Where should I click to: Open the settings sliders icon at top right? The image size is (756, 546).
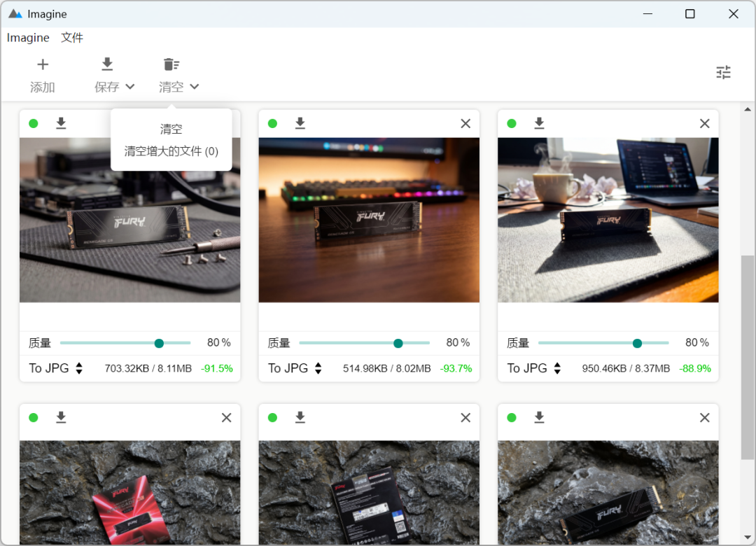coord(723,72)
